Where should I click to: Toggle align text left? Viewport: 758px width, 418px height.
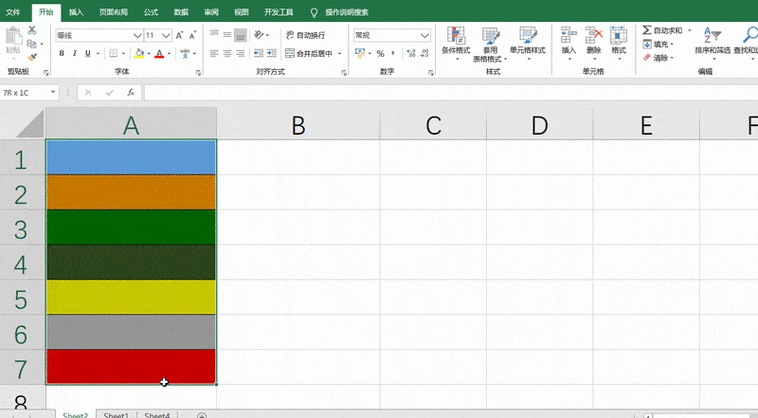[214, 53]
